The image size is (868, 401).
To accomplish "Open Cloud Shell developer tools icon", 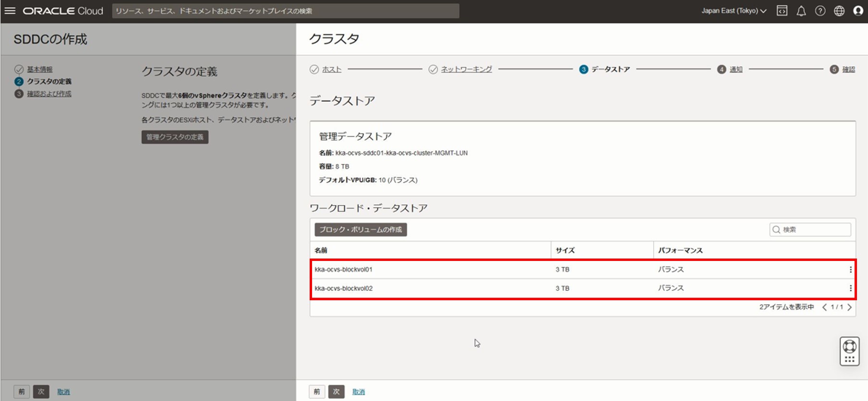I will click(782, 11).
